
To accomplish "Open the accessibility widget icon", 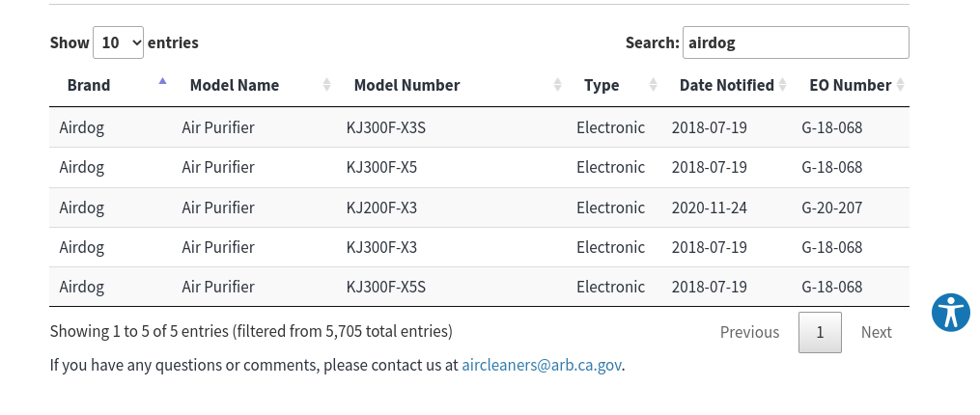I will (951, 313).
